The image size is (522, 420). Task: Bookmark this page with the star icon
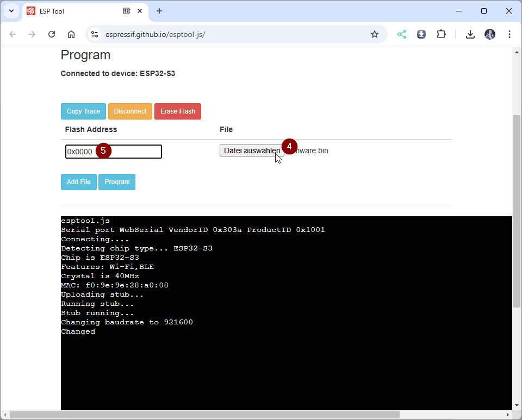tap(374, 34)
